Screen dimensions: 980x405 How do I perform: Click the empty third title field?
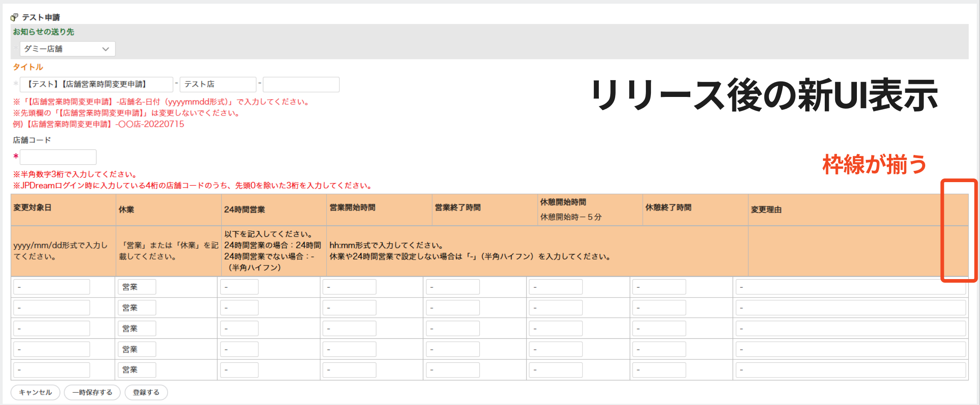pos(301,84)
